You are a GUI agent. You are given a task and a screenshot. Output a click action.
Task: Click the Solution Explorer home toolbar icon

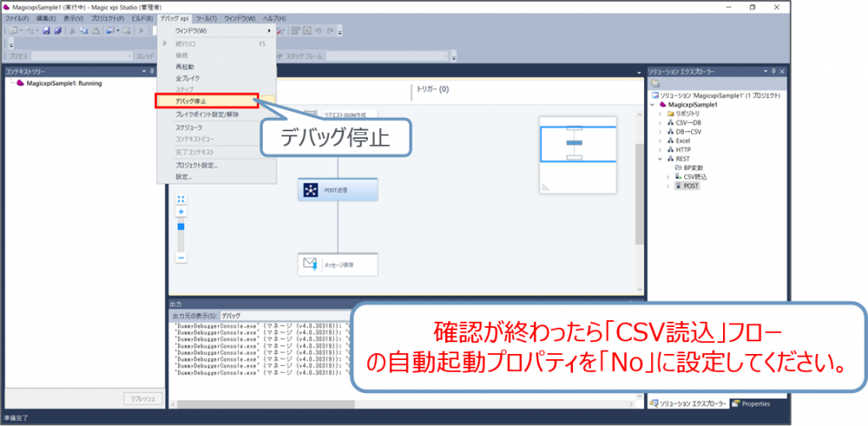655,84
